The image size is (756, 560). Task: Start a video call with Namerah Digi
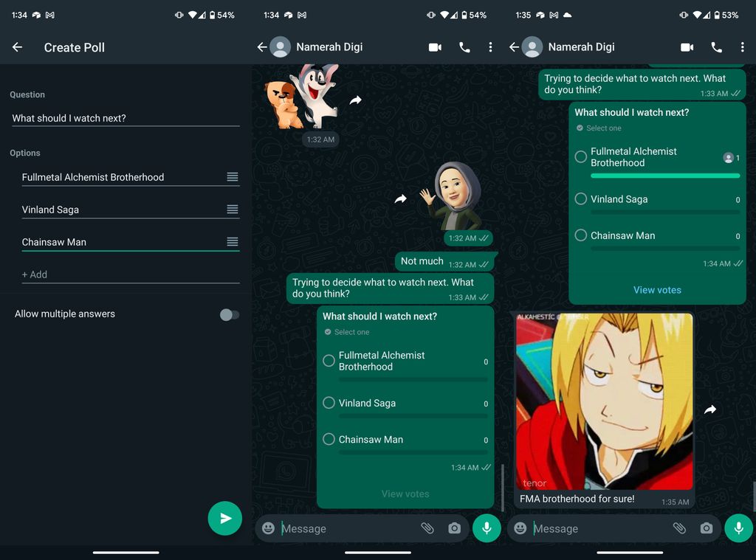687,46
